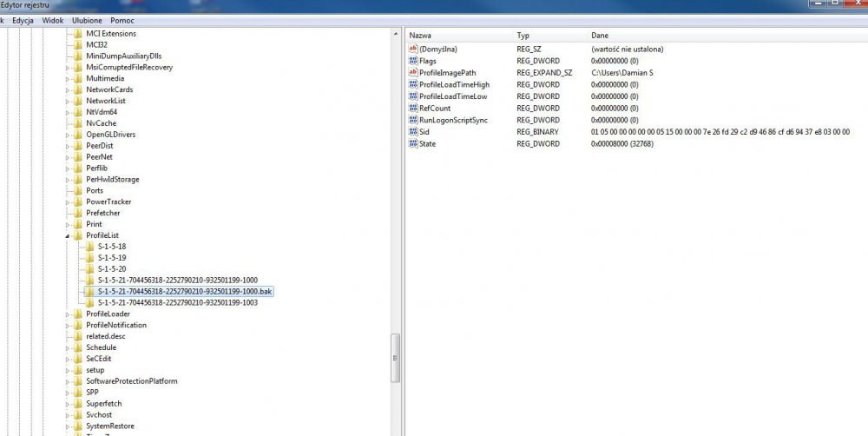Click the Sid binary value icon
The height and width of the screenshot is (436, 868).
(x=412, y=132)
